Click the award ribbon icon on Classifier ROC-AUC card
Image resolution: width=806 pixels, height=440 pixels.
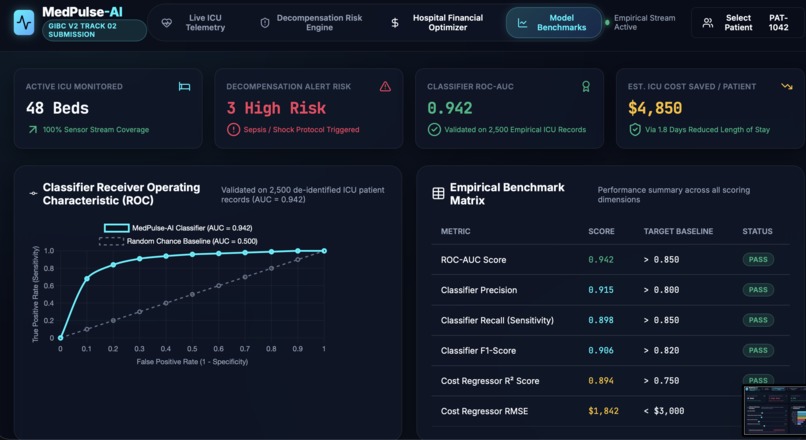[x=585, y=86]
